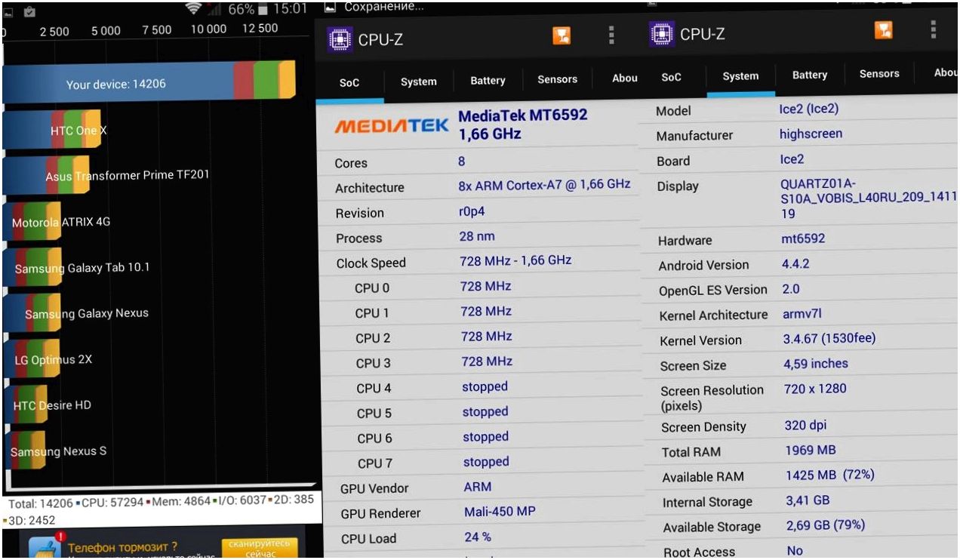Click MediaTek MT6592 1,66 GHz heading

pos(523,125)
